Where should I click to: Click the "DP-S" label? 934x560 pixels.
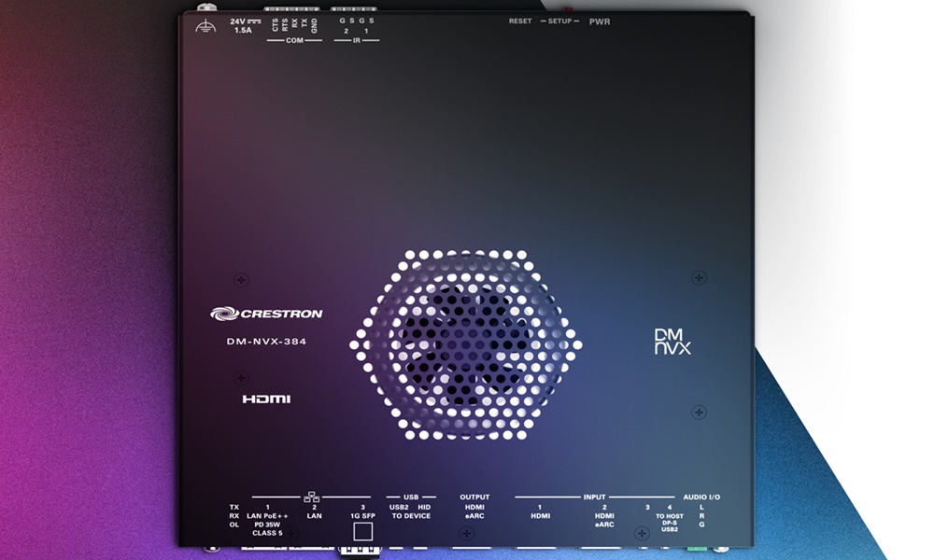coord(670,523)
